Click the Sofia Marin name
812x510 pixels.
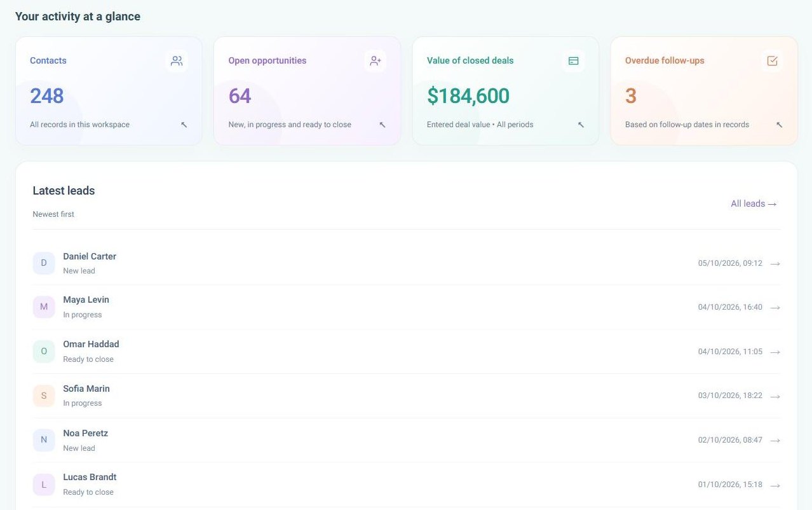point(86,389)
